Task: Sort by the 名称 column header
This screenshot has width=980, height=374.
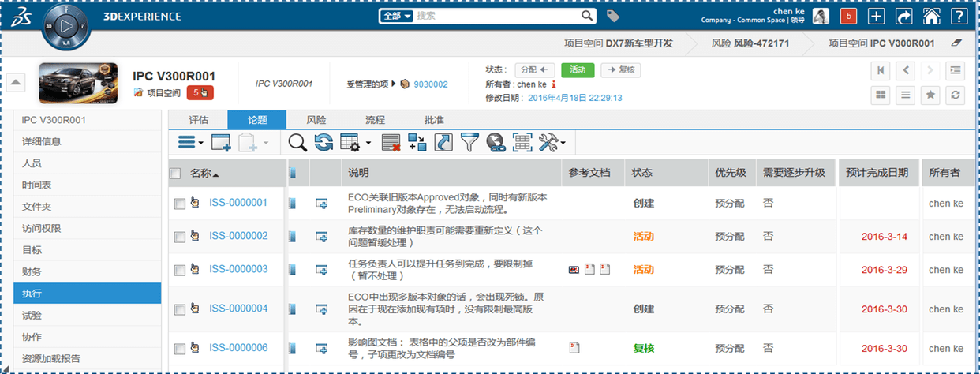Action: (x=205, y=174)
